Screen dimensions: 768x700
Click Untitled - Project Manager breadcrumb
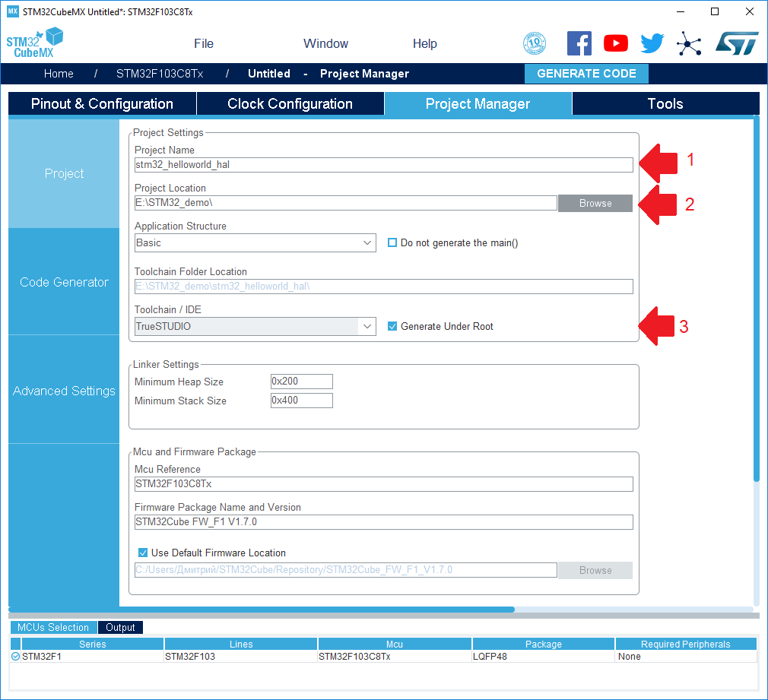click(x=328, y=74)
